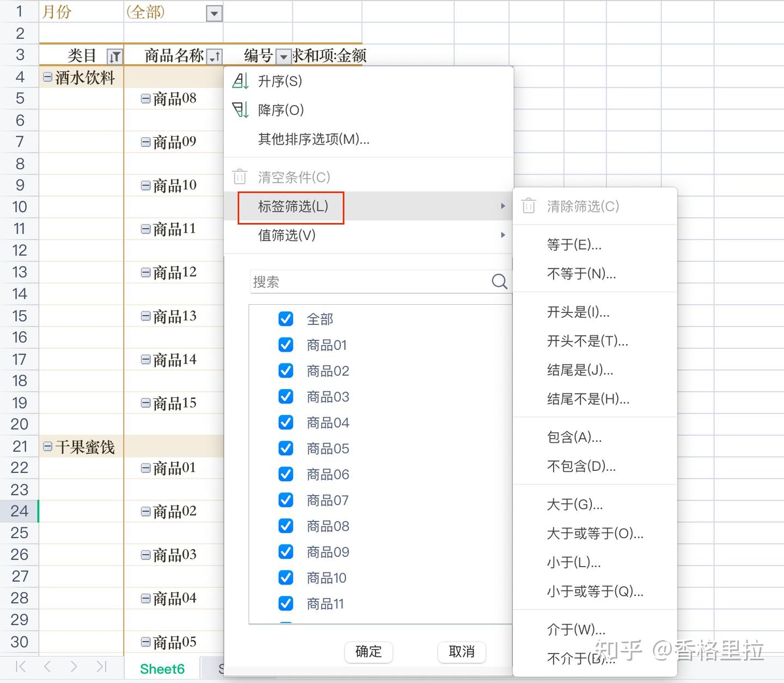This screenshot has height=683, width=784.
Task: Choose 包含(A)... label filter
Action: click(x=595, y=437)
